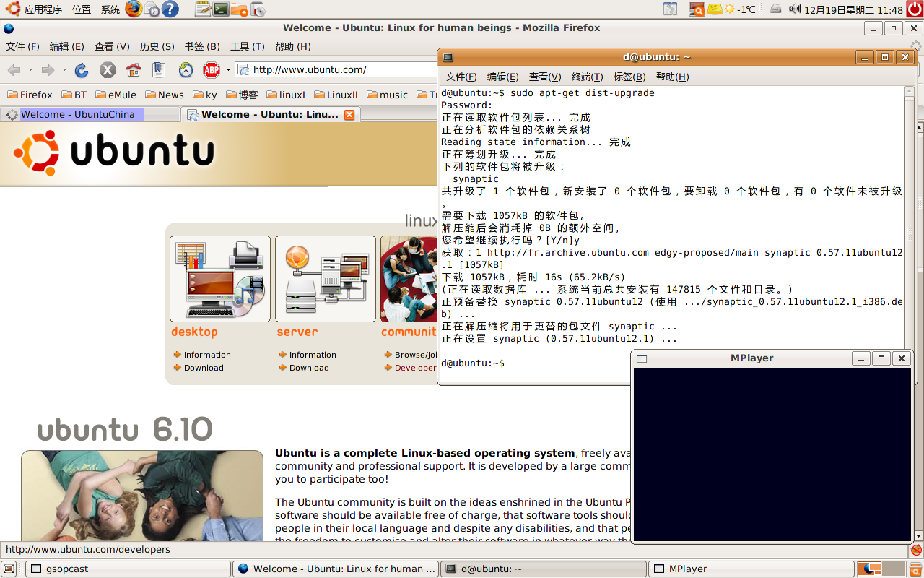Click the window selector applet in top panel

(671, 9)
